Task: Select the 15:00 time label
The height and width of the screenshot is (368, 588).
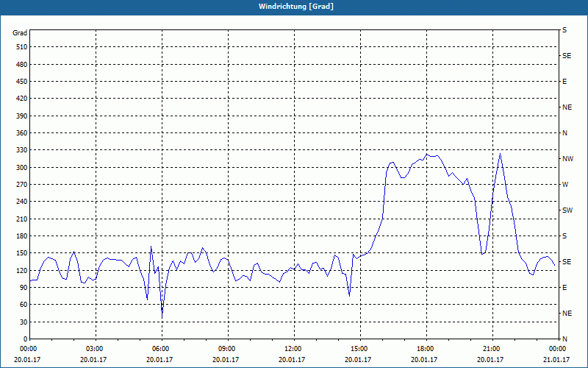Action: pos(358,349)
